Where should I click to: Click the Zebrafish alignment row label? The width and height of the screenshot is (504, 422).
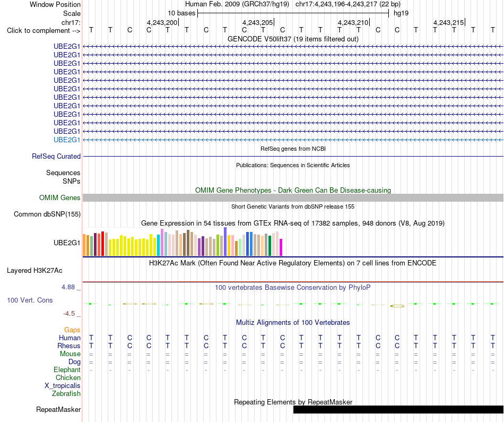(66, 394)
